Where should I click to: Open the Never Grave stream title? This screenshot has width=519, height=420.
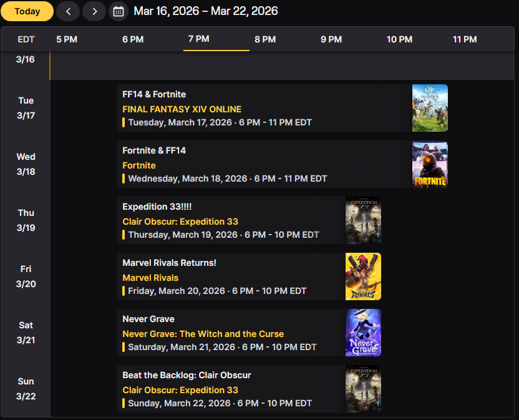pyautogui.click(x=148, y=319)
